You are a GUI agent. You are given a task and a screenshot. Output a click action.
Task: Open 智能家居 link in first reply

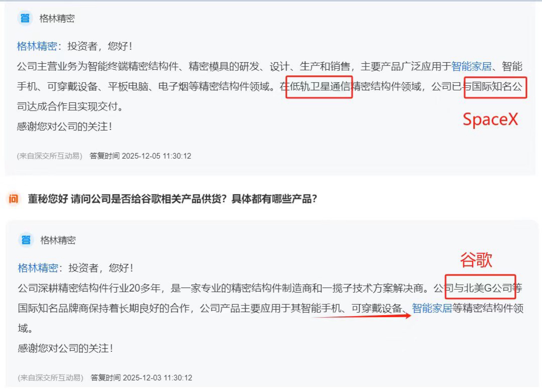pos(471,66)
